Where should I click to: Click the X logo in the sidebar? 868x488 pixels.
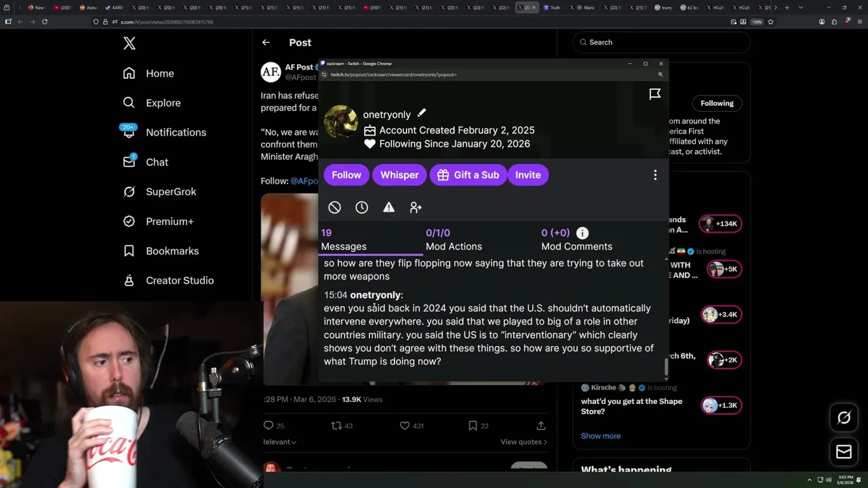(130, 43)
